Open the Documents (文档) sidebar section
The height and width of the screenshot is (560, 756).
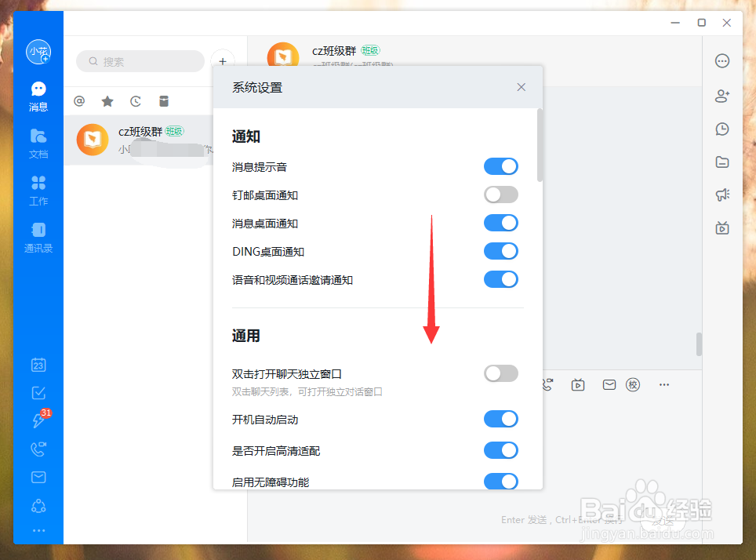pyautogui.click(x=38, y=144)
